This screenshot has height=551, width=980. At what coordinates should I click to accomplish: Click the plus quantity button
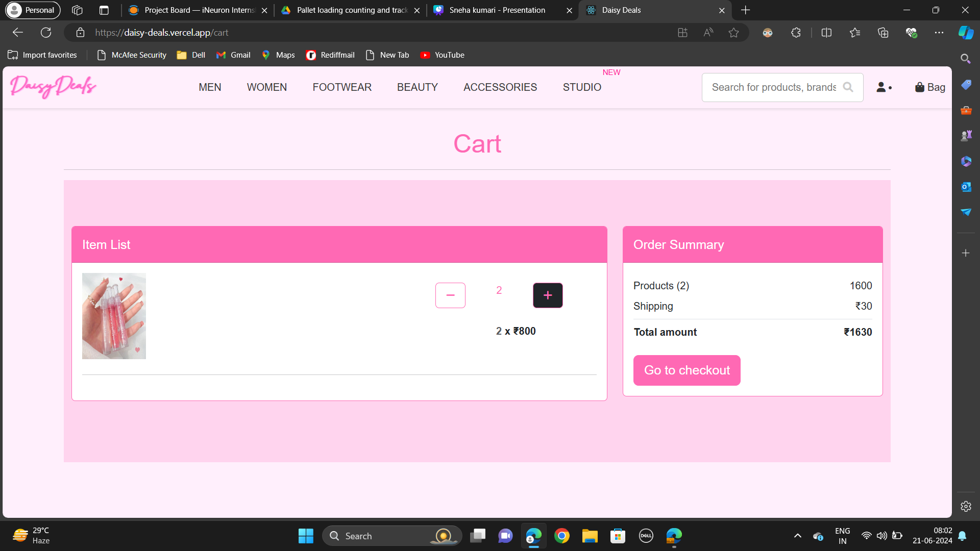[548, 295]
